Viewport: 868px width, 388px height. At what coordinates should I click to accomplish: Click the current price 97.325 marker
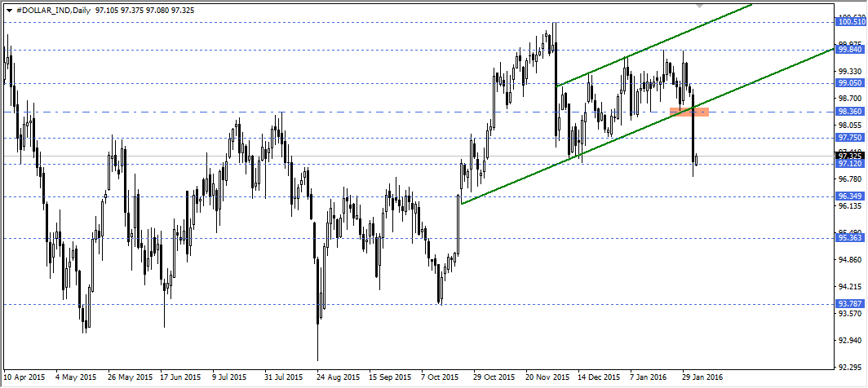pyautogui.click(x=850, y=155)
